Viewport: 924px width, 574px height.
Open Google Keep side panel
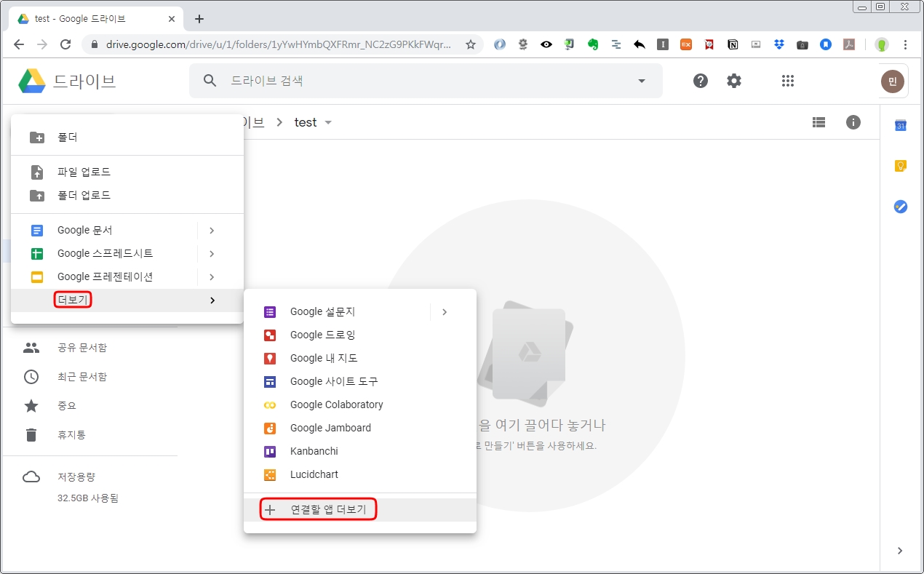point(901,166)
